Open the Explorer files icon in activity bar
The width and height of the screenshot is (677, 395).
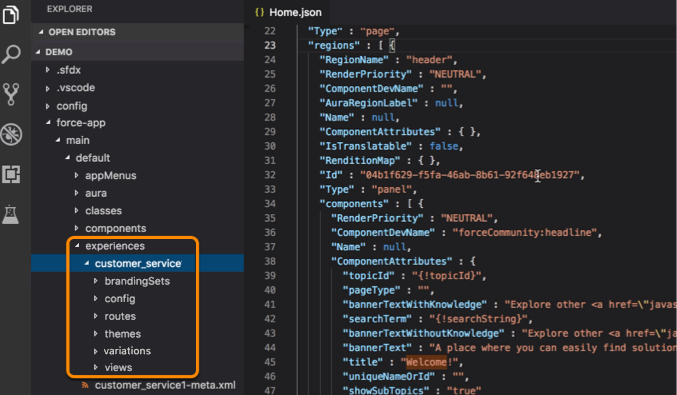(x=10, y=14)
